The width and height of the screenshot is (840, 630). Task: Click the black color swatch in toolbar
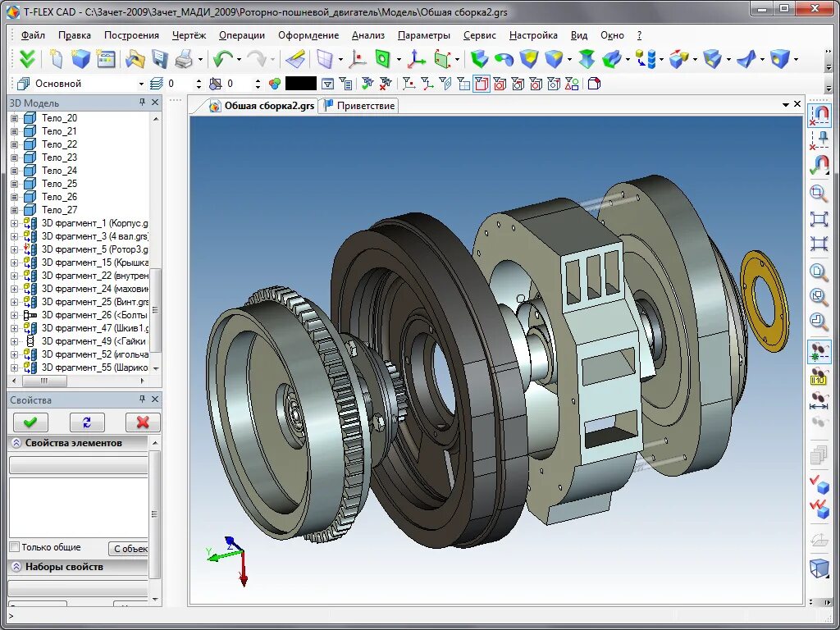[300, 84]
